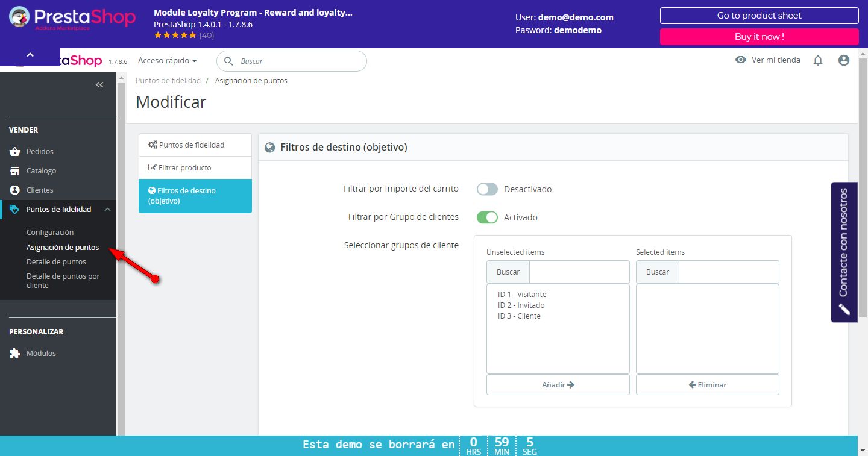Click the empty Selected items list box

click(x=708, y=329)
